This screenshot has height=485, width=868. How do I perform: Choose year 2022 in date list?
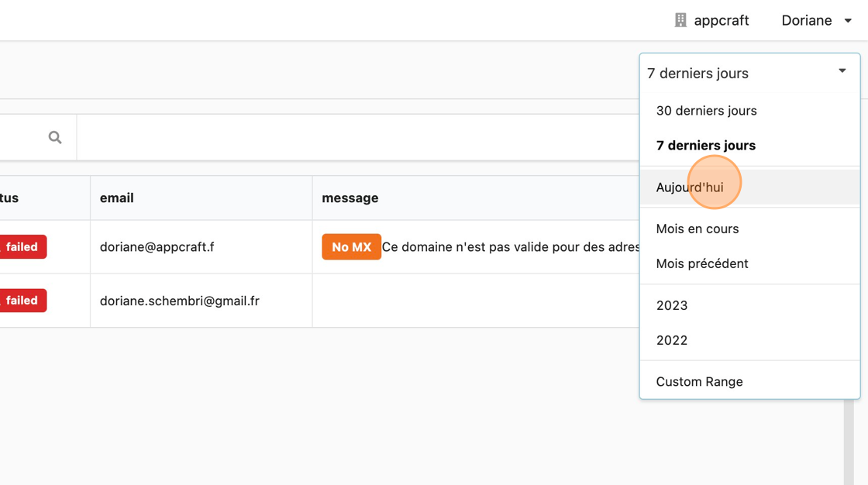point(672,340)
